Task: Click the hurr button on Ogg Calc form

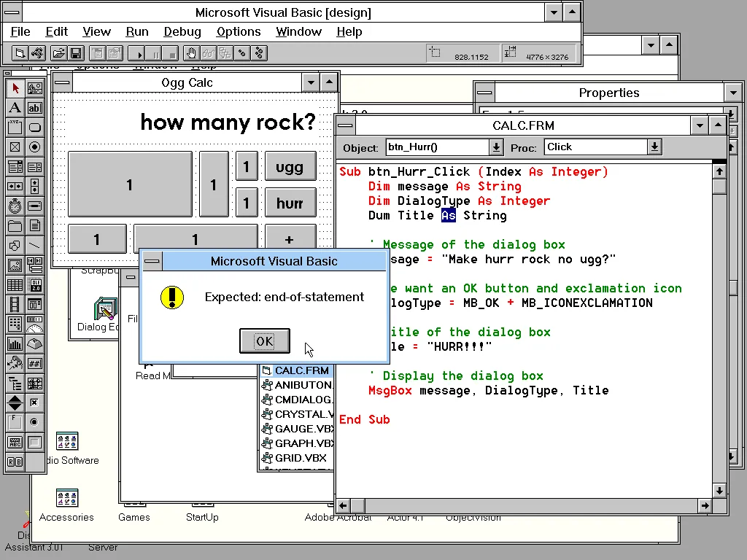Action: (290, 203)
